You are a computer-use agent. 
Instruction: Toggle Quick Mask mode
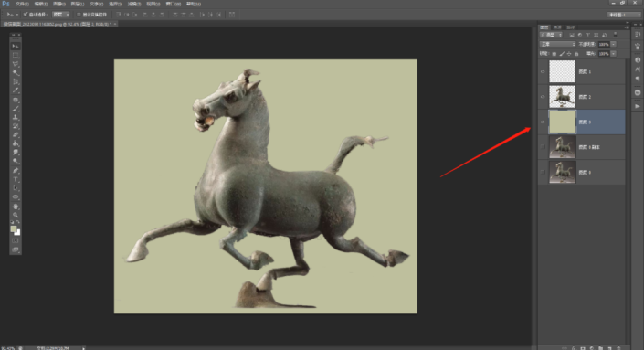click(16, 240)
